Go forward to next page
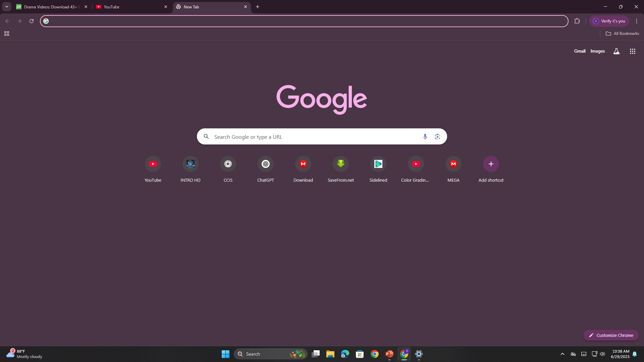The height and width of the screenshot is (362, 644). coord(19,21)
